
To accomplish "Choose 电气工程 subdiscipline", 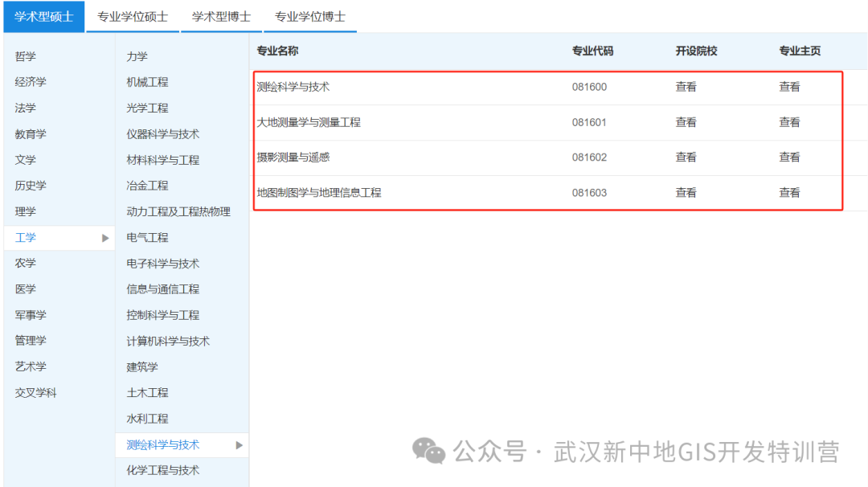I will (147, 237).
